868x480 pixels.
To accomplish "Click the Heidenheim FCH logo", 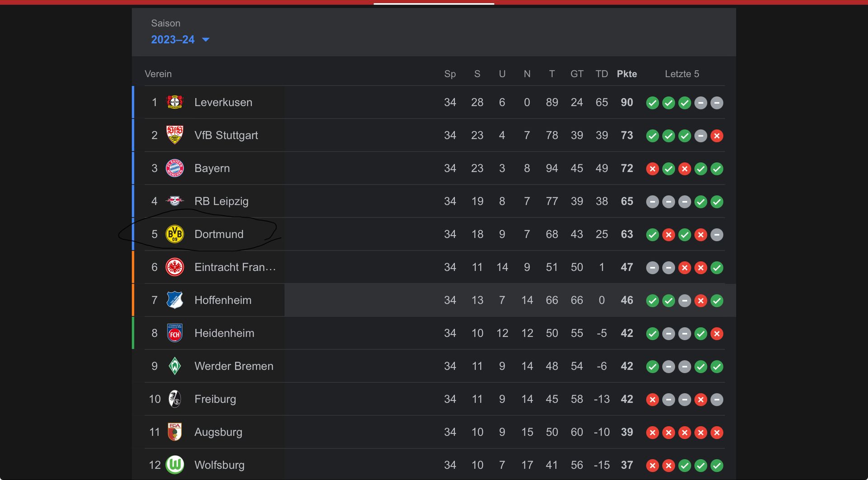I will coord(175,333).
